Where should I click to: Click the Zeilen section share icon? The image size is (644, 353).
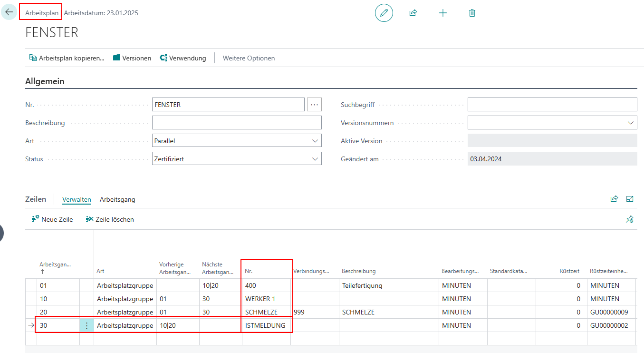pos(614,199)
